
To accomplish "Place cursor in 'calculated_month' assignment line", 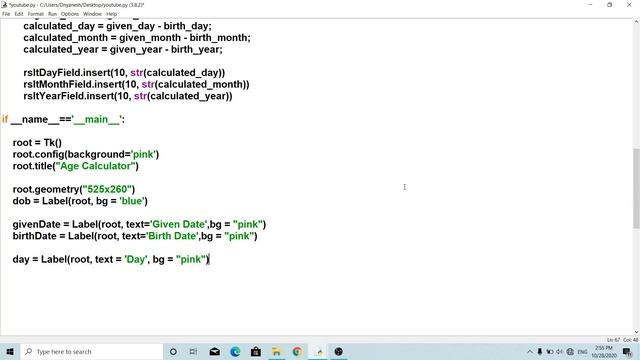I will tap(137, 38).
